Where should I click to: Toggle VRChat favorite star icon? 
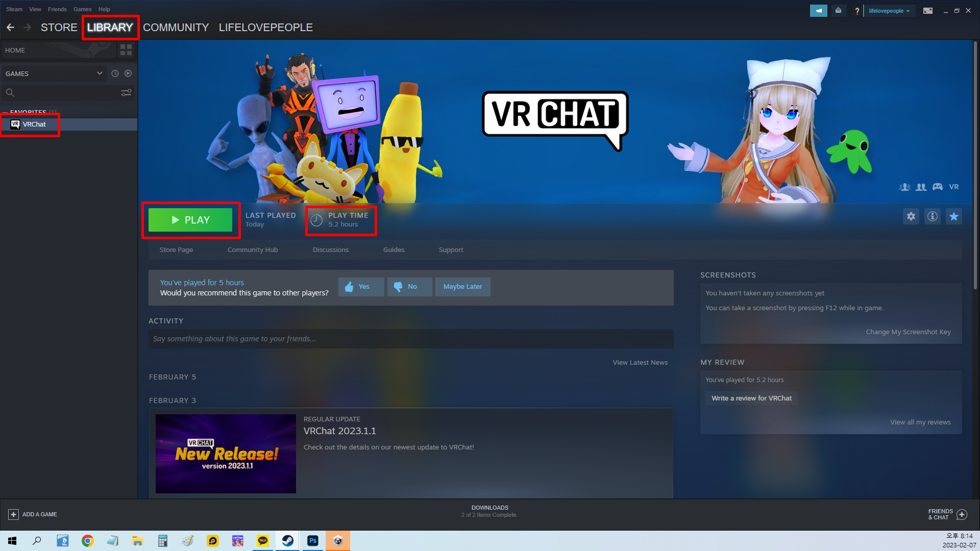point(954,216)
